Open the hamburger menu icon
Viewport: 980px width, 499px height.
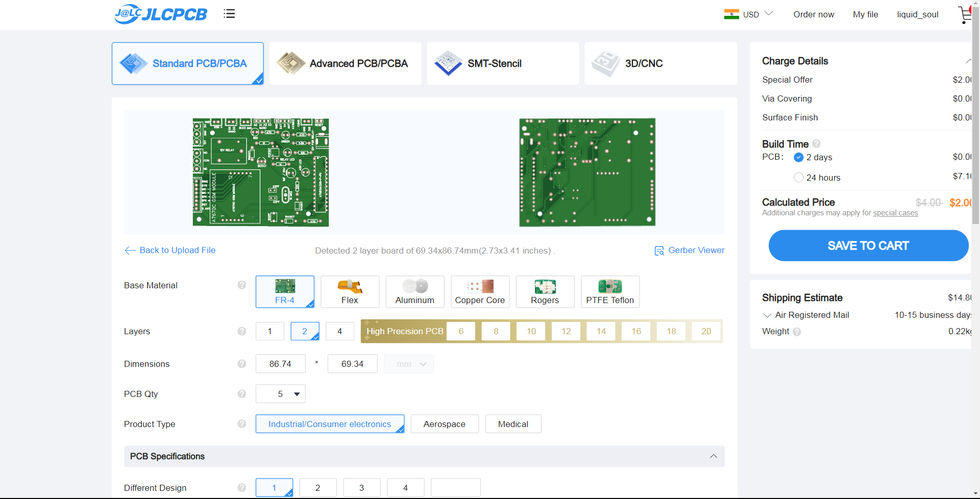(x=229, y=14)
